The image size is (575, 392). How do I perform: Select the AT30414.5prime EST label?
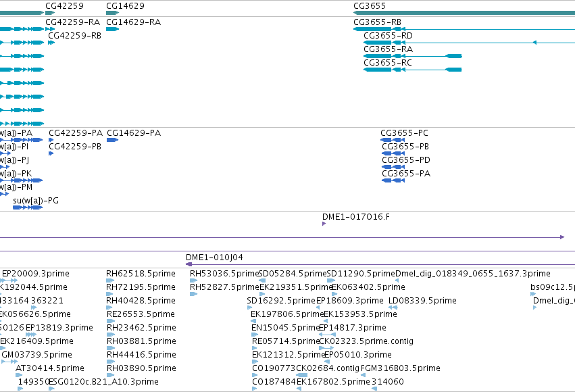(50, 368)
